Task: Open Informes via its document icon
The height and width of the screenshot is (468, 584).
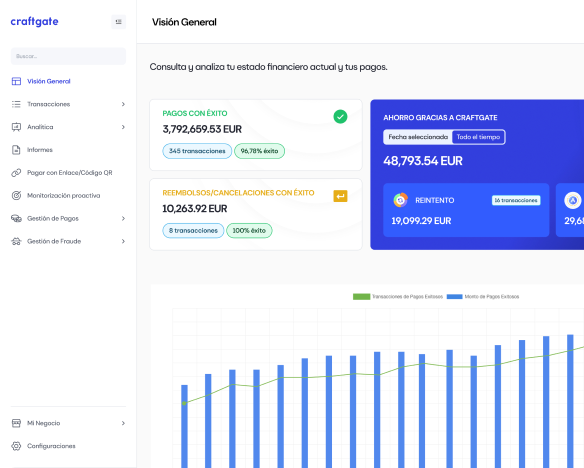Action: click(x=16, y=150)
